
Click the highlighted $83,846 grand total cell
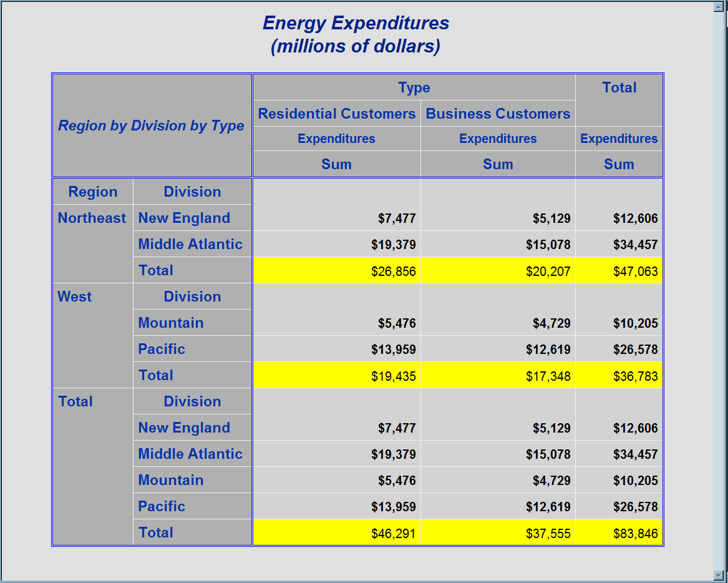[619, 533]
